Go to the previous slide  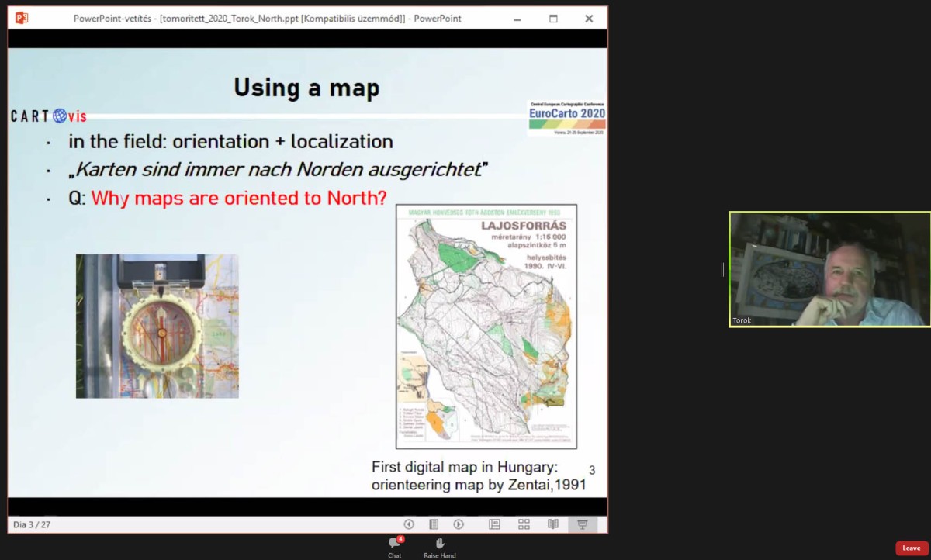pyautogui.click(x=409, y=524)
